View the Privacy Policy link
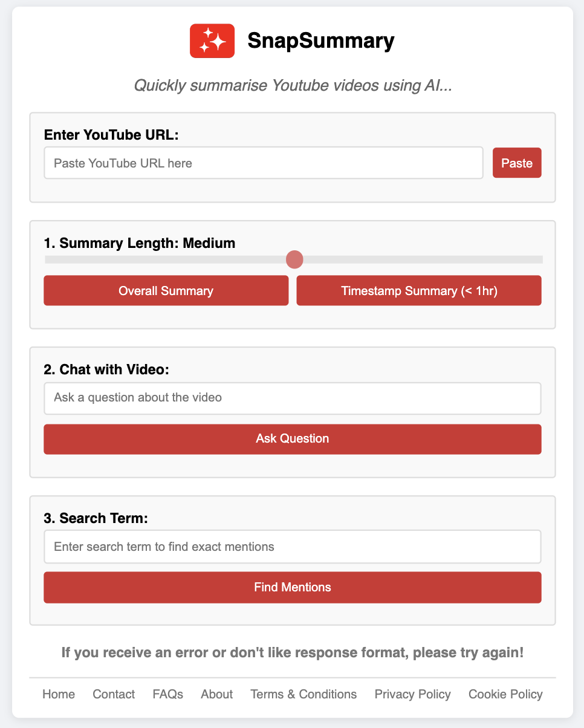This screenshot has height=728, width=584. tap(412, 694)
